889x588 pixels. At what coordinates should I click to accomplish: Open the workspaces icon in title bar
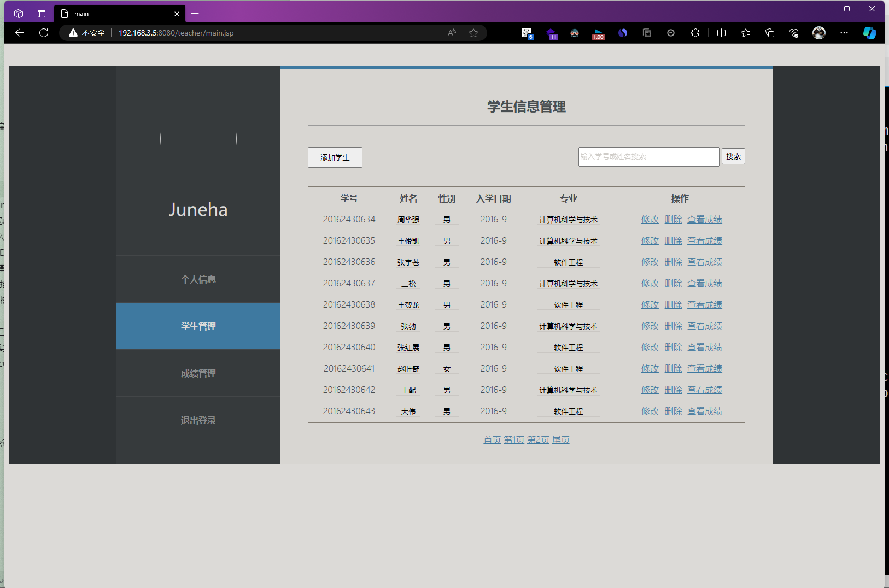point(19,14)
